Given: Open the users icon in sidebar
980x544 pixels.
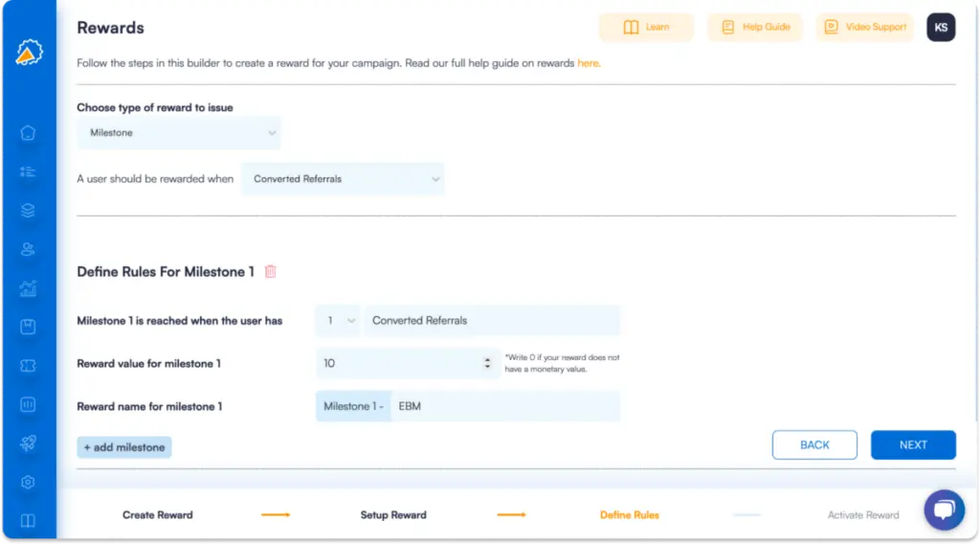Looking at the screenshot, I should [28, 249].
